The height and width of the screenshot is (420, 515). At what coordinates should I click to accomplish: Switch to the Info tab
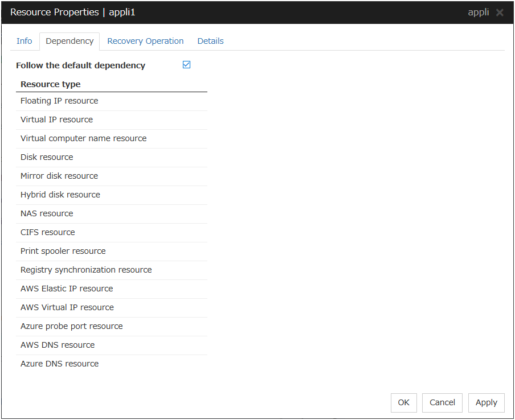click(24, 41)
